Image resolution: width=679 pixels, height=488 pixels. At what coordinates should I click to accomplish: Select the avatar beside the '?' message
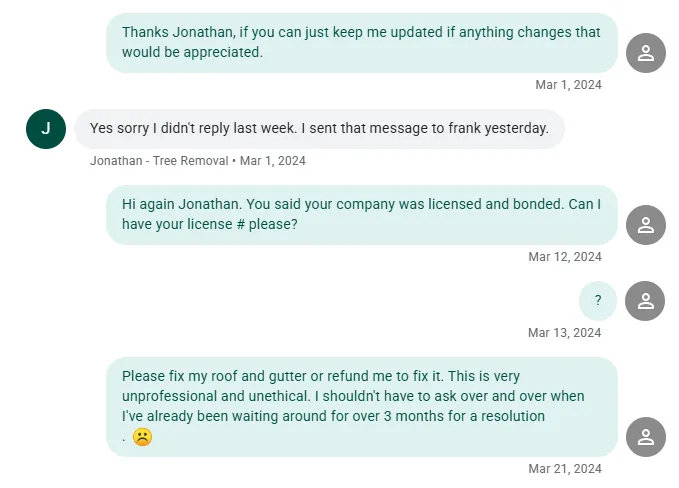pyautogui.click(x=645, y=301)
